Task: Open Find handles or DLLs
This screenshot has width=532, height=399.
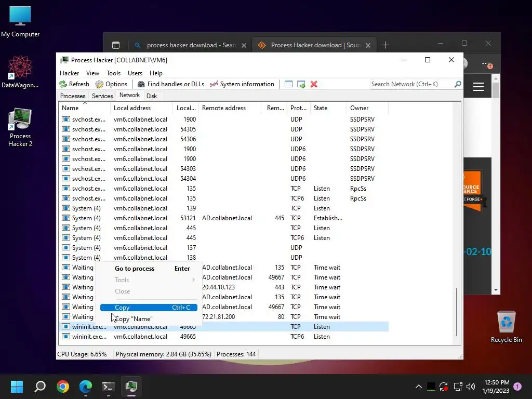Action: 170,84
